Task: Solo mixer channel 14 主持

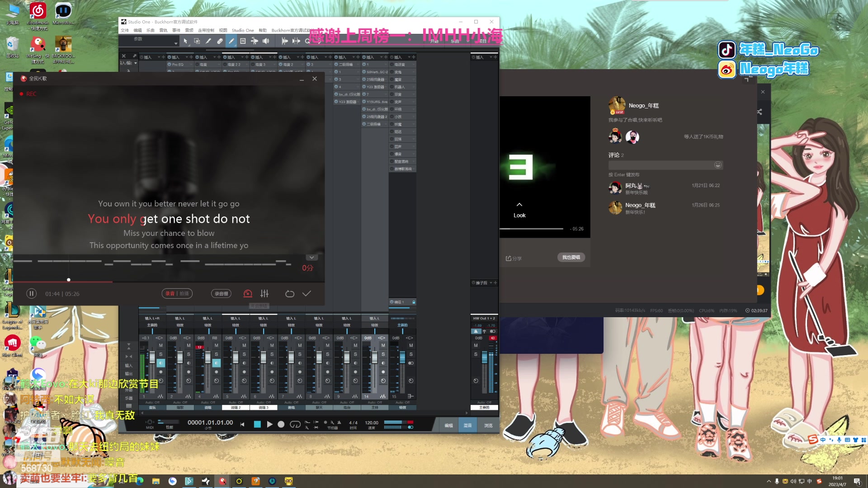Action: click(x=383, y=354)
